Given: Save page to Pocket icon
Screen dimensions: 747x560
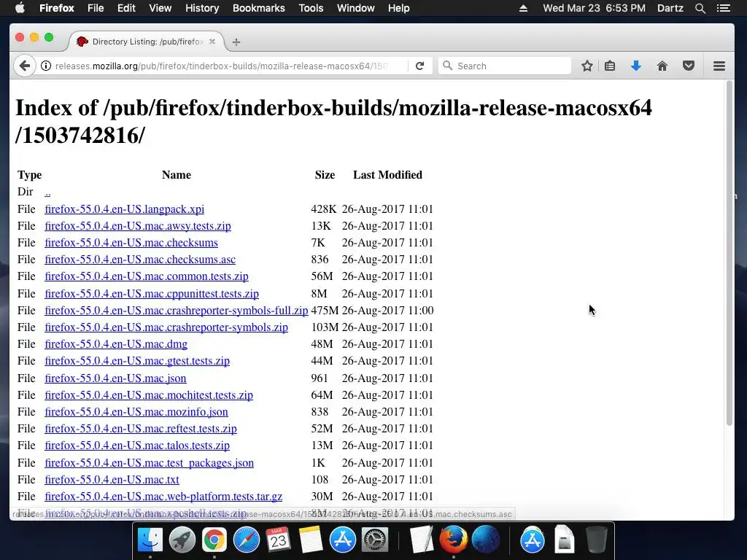Looking at the screenshot, I should point(689,66).
